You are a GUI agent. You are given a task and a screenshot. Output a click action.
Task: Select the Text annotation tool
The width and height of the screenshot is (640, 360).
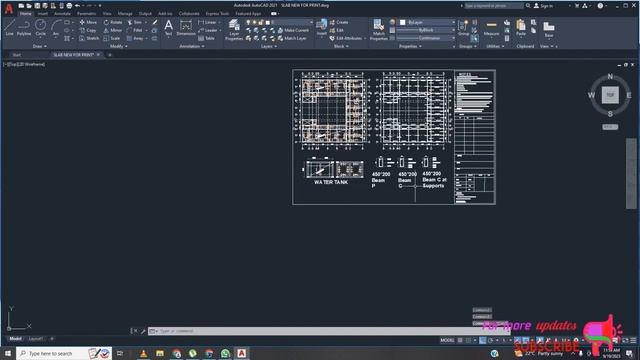[169, 28]
